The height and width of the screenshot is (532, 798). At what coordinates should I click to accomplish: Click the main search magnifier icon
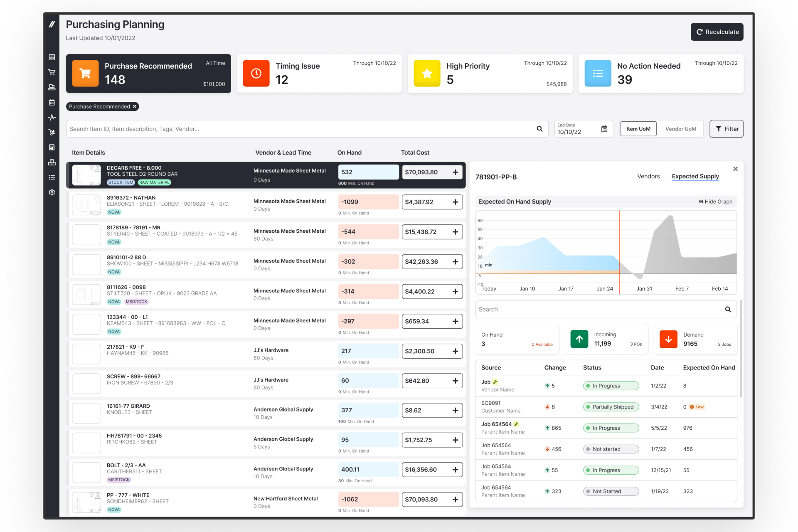(x=539, y=129)
